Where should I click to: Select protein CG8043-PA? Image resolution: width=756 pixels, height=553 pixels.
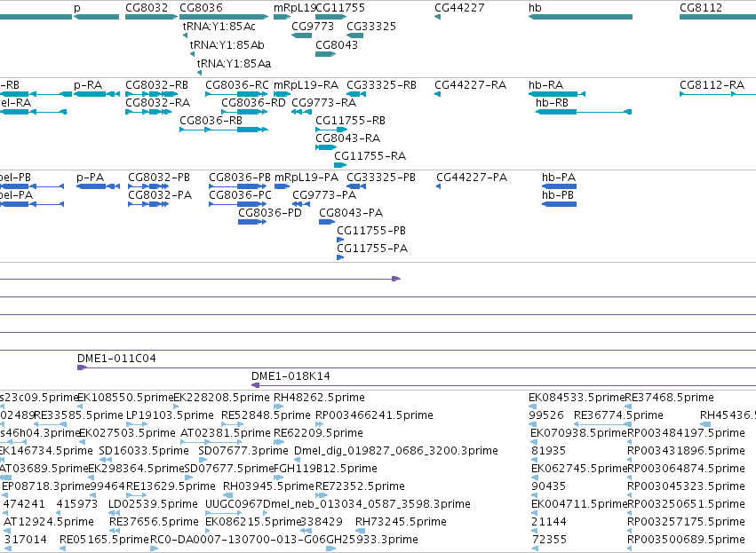[351, 213]
